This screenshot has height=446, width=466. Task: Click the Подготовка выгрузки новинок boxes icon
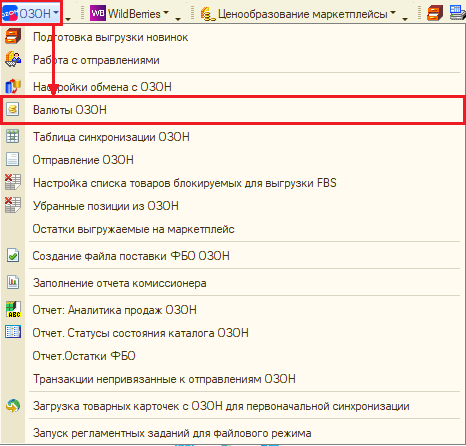pyautogui.click(x=13, y=36)
